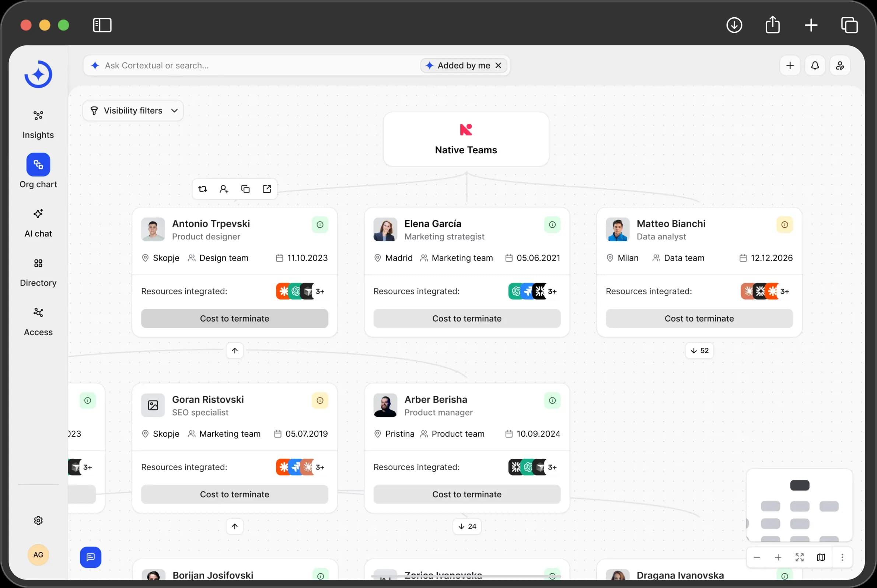This screenshot has width=877, height=588.
Task: Click 'Design team' on Antonio's card
Action: pos(224,258)
